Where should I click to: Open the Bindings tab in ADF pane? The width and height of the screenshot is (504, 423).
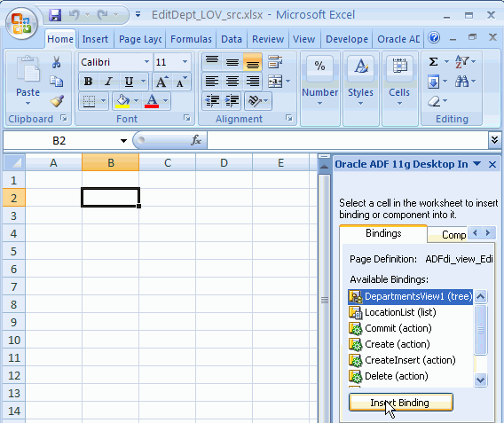click(x=383, y=233)
